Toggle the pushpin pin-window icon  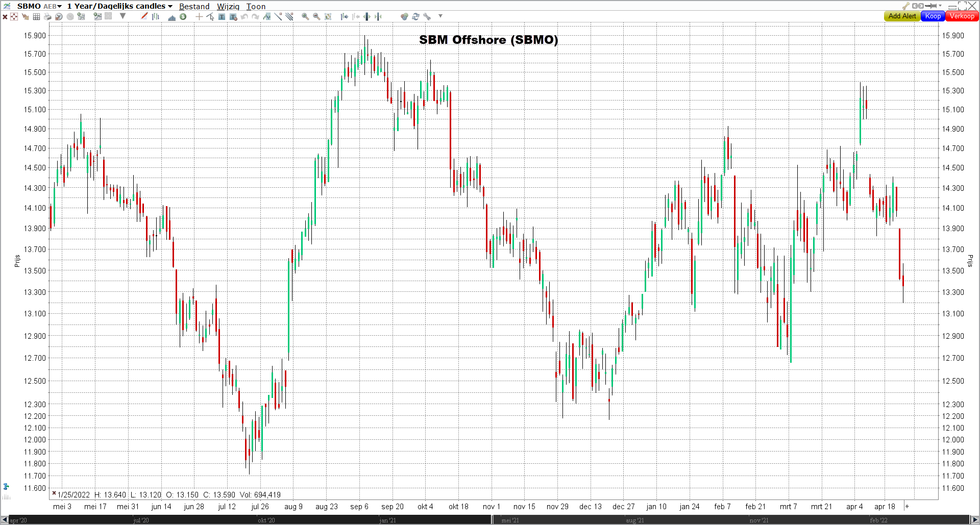coord(931,6)
